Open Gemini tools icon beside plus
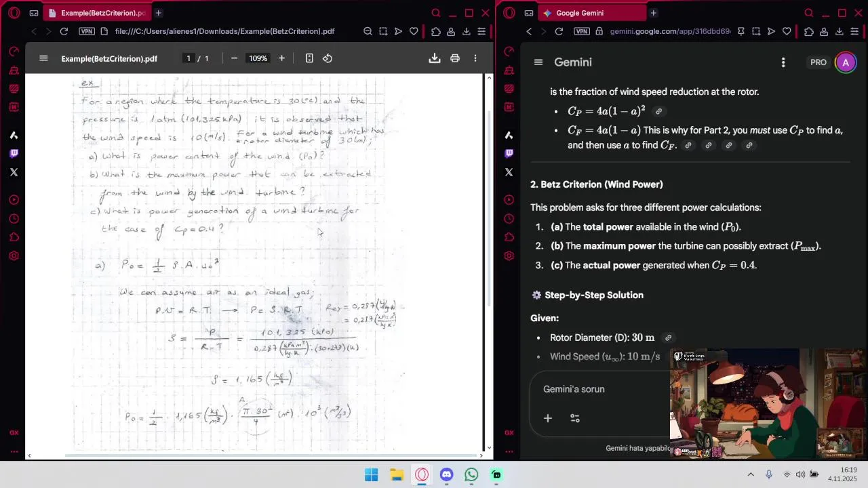The width and height of the screenshot is (868, 488). [575, 418]
